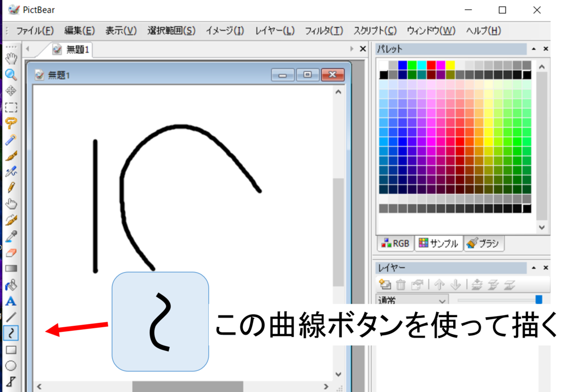Screen dimensions: 576x392
Task: Select the Gradient tool
Action: coord(11,269)
